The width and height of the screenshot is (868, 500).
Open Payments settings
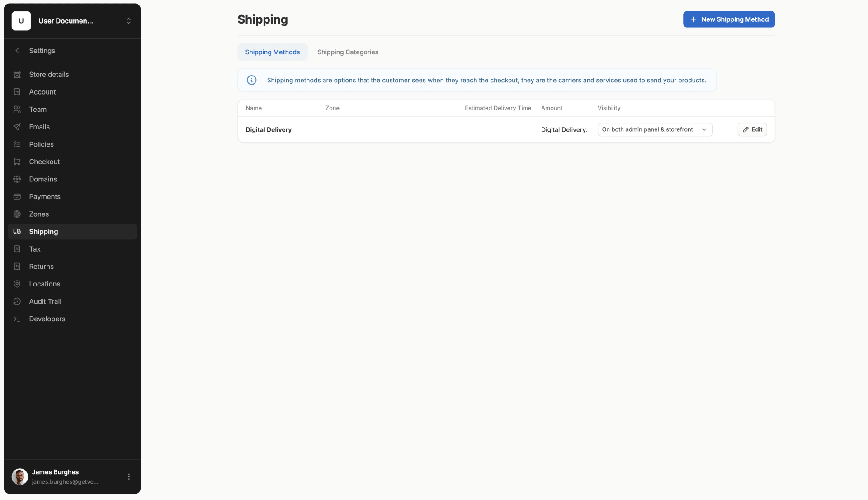[x=72, y=197]
